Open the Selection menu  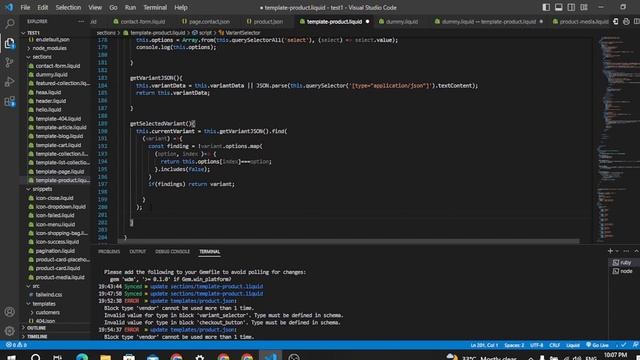coord(68,7)
